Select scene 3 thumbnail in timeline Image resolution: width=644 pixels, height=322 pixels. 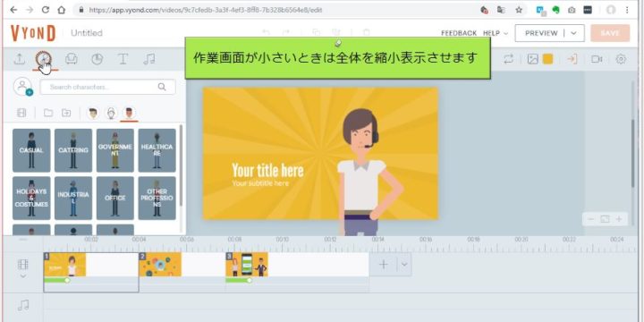click(247, 265)
